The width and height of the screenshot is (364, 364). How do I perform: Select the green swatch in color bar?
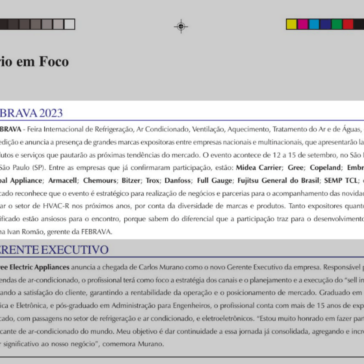click(x=337, y=24)
